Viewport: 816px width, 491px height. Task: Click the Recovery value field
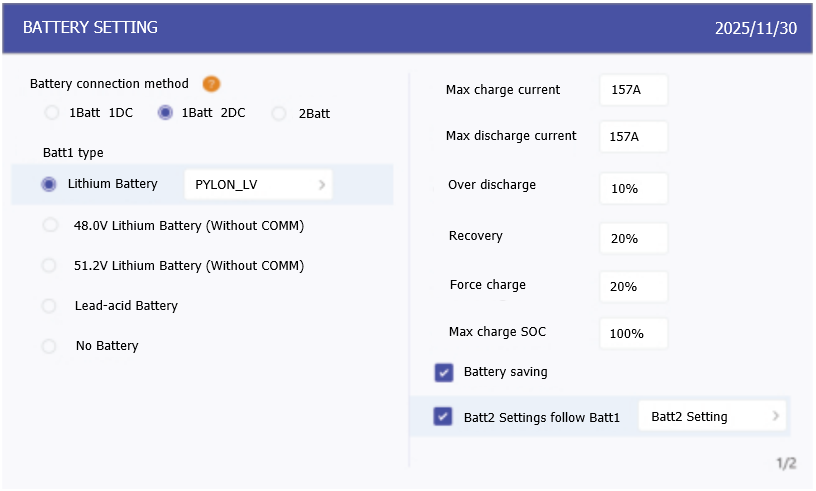pyautogui.click(x=633, y=237)
